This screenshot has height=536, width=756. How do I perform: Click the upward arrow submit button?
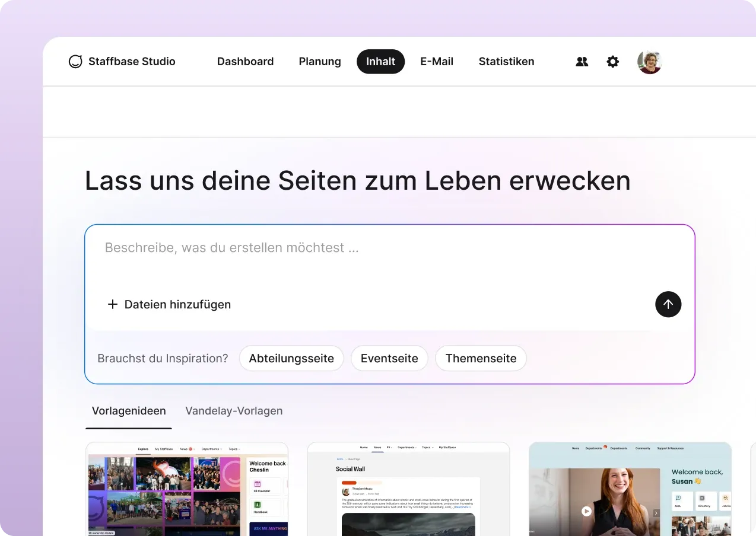point(668,304)
